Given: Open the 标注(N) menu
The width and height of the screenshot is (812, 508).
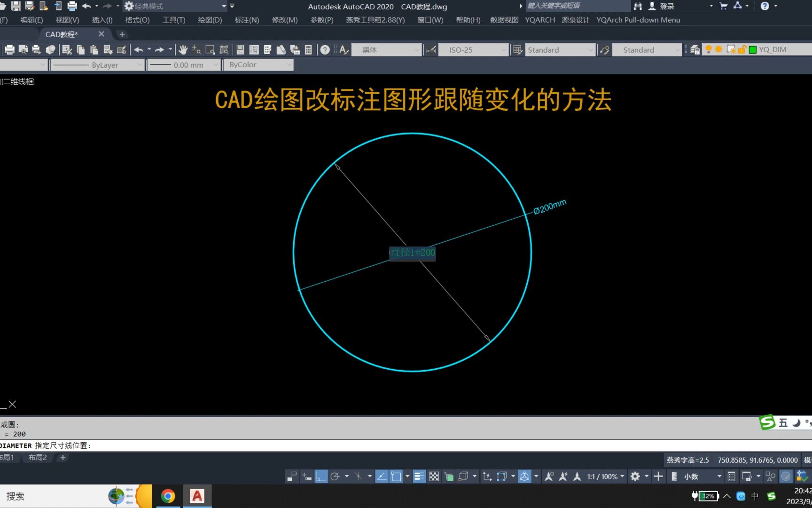Looking at the screenshot, I should click(x=247, y=20).
